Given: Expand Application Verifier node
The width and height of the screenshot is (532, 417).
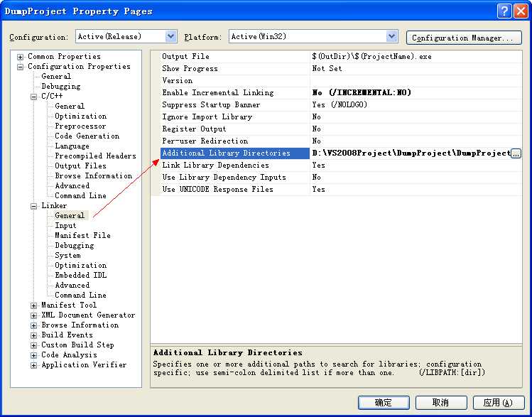Looking at the screenshot, I should (x=33, y=365).
